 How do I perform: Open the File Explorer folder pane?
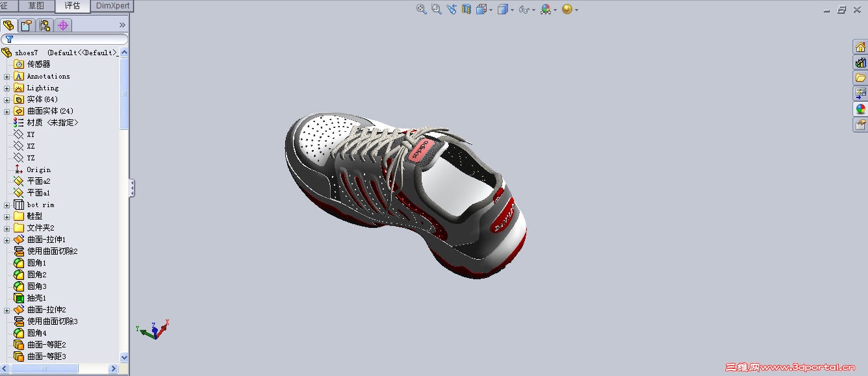(860, 78)
